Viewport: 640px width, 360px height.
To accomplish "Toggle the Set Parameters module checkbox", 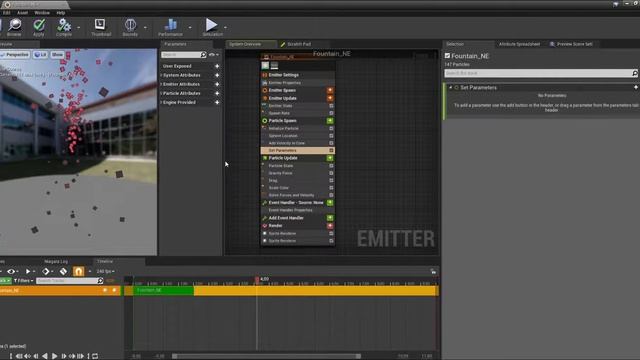I will pos(331,151).
